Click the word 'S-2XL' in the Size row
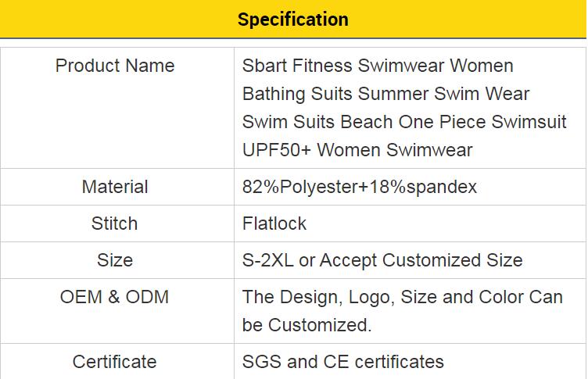The image size is (588, 379). (x=267, y=260)
